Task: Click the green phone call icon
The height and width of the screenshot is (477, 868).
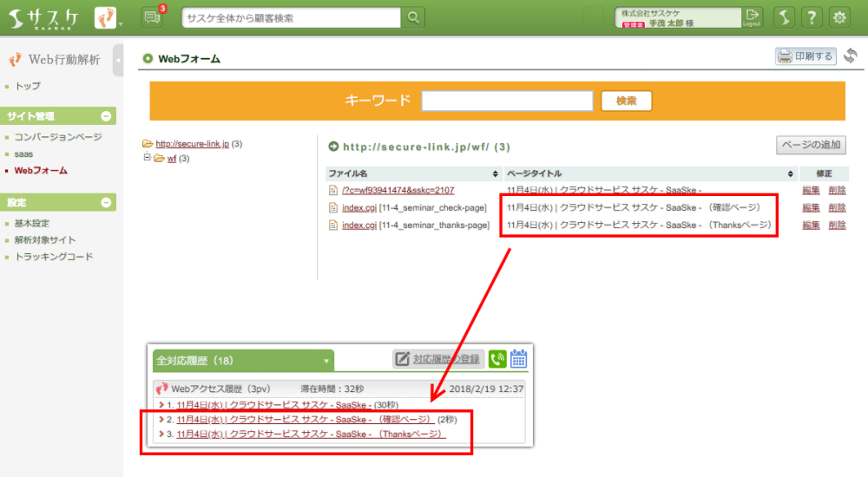Action: click(x=497, y=359)
